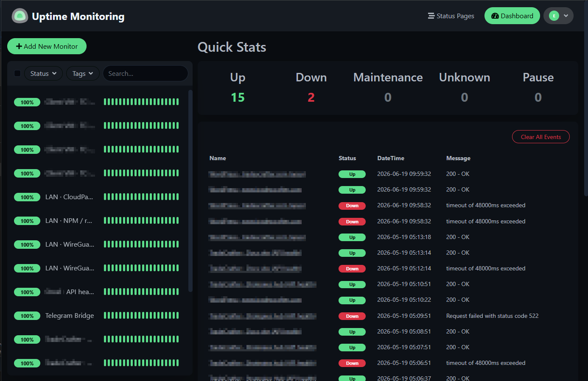Click the Uptime Kuma logo icon
Viewport: 588px width, 381px height.
(x=20, y=16)
